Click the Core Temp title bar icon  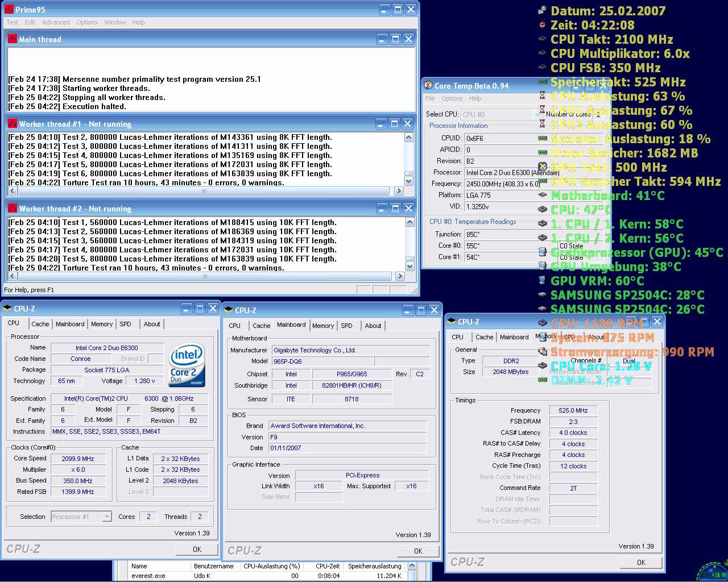pyautogui.click(x=428, y=85)
